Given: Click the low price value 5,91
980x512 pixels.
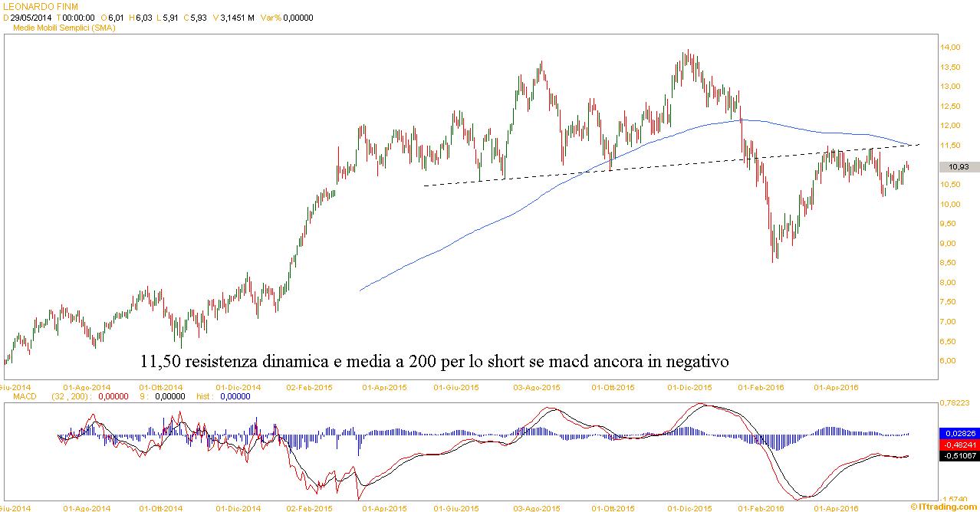Looking at the screenshot, I should (x=169, y=17).
